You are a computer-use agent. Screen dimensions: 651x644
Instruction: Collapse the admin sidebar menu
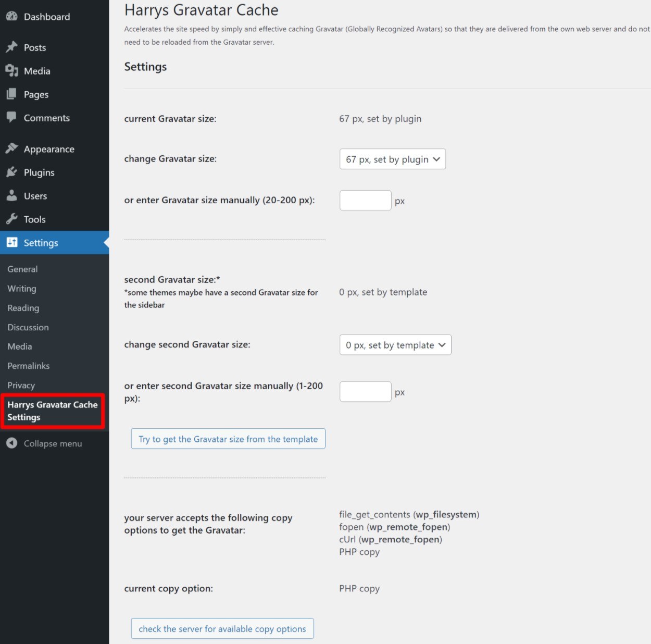pos(53,443)
